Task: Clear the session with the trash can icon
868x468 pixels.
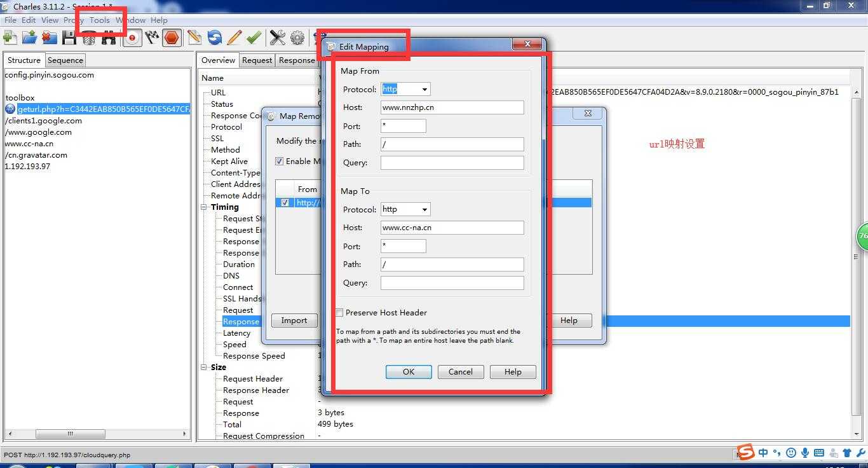Action: [88, 38]
